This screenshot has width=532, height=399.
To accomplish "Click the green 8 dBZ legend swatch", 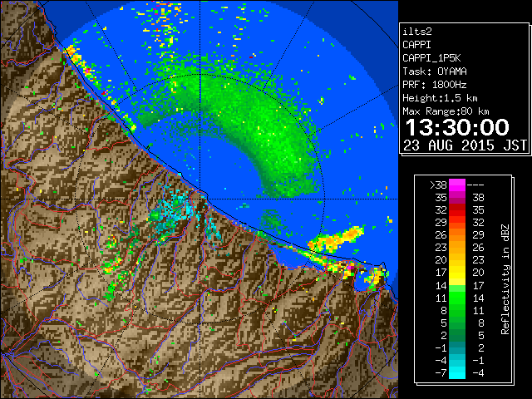I will pyautogui.click(x=457, y=310).
